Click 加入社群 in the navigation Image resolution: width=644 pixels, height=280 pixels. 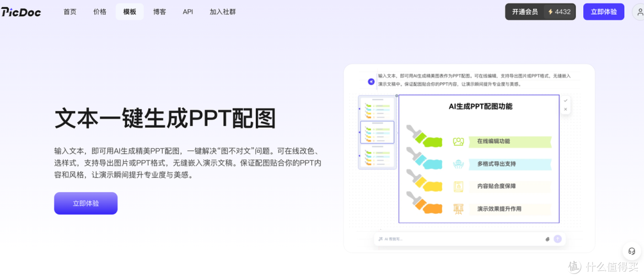coord(222,12)
